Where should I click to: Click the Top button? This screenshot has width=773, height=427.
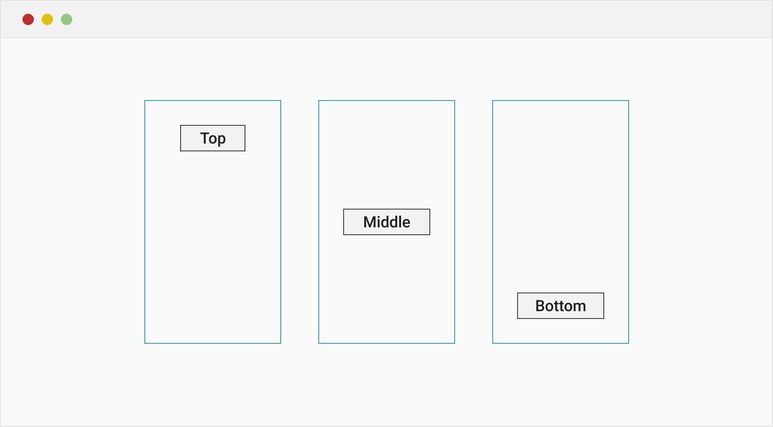click(x=212, y=138)
